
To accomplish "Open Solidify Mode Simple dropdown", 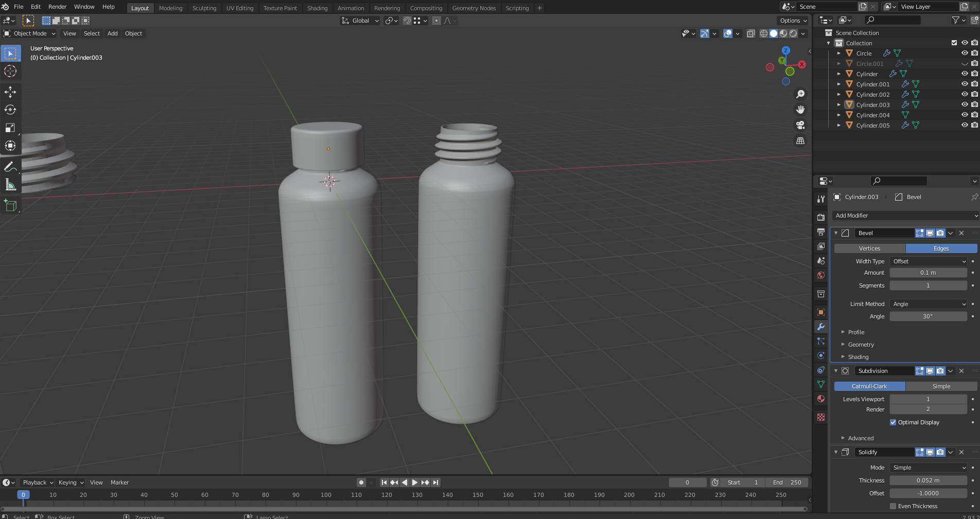I will click(929, 468).
